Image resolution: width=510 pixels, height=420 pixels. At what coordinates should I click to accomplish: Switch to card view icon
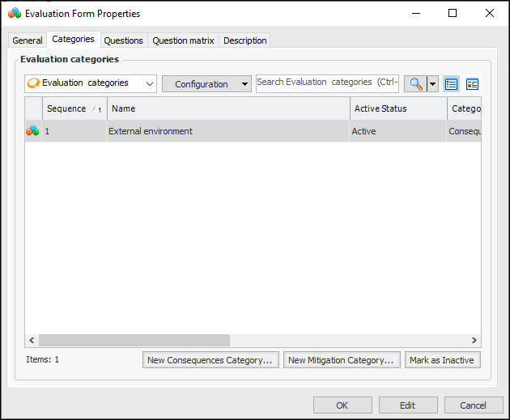coord(472,84)
